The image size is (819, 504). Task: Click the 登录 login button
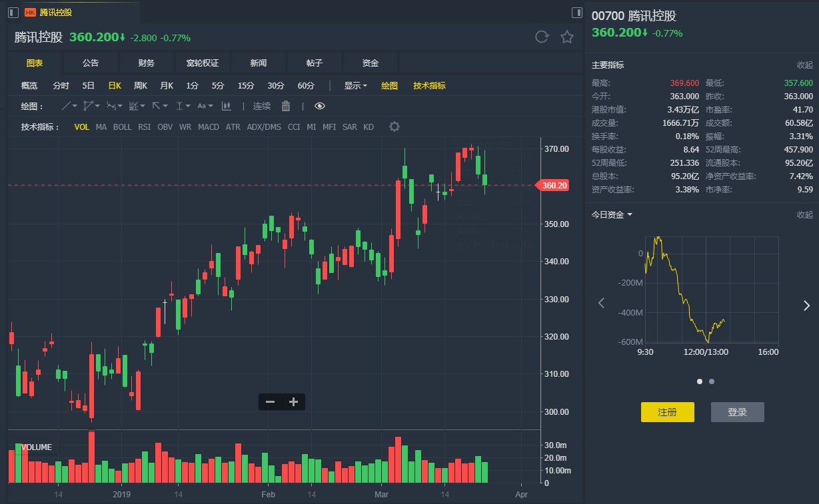(x=737, y=412)
